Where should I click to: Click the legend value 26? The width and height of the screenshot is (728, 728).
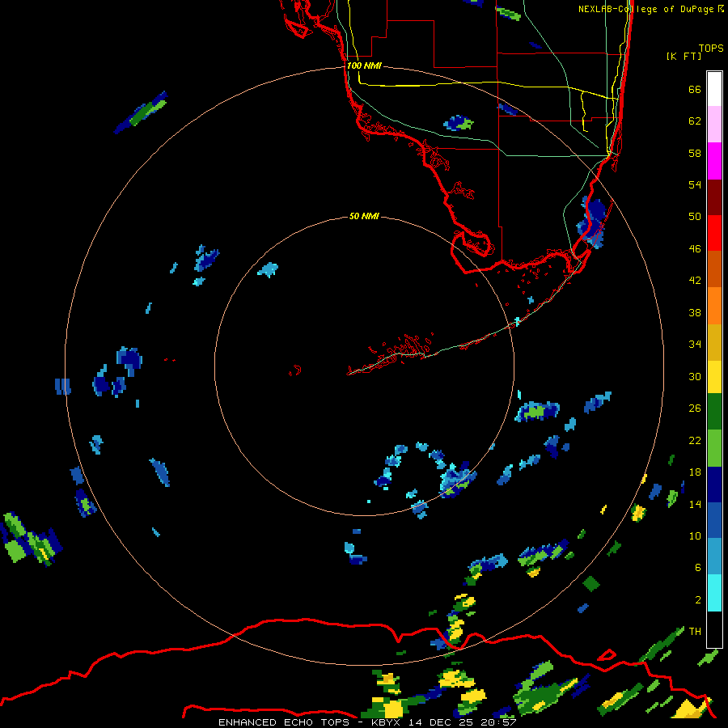pyautogui.click(x=695, y=408)
